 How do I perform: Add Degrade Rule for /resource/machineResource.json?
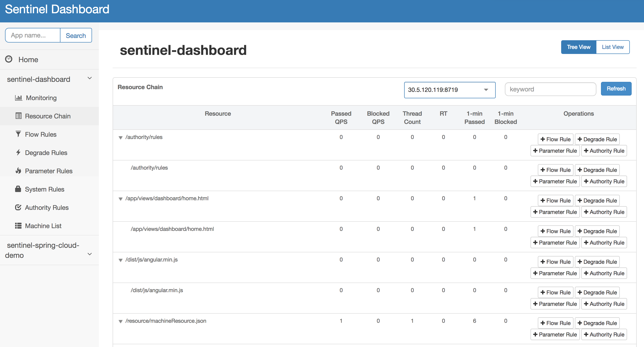tap(597, 323)
